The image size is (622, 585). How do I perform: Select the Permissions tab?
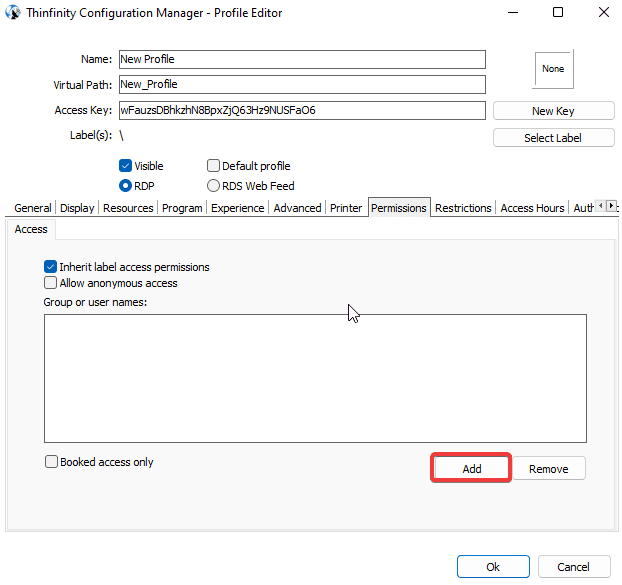click(x=399, y=208)
